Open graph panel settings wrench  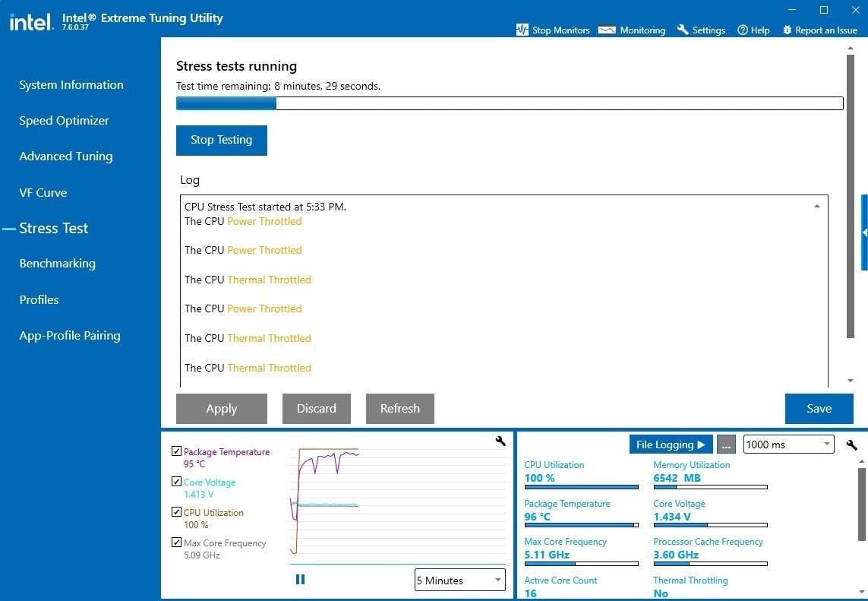point(500,441)
